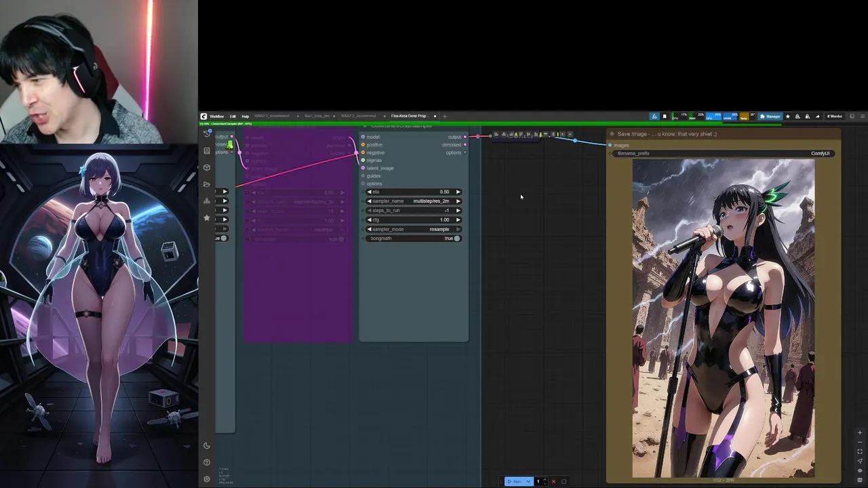Open settings gear icon in sidebar
Image resolution: width=868 pixels, height=488 pixels.
(207, 479)
